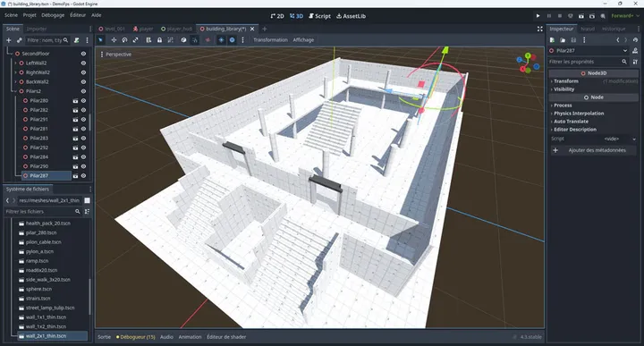Open the Éditeur menu
Image resolution: width=644 pixels, height=346 pixels.
[78, 15]
